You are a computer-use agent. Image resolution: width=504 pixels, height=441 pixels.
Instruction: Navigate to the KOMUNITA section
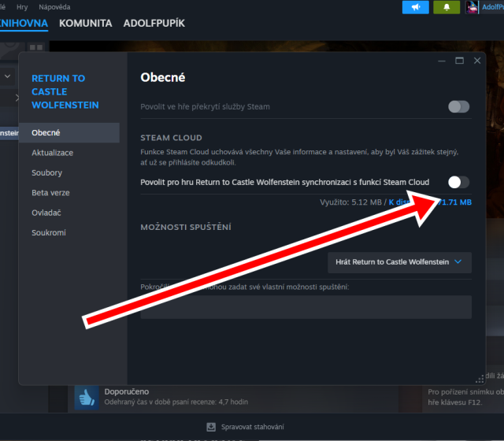point(85,23)
